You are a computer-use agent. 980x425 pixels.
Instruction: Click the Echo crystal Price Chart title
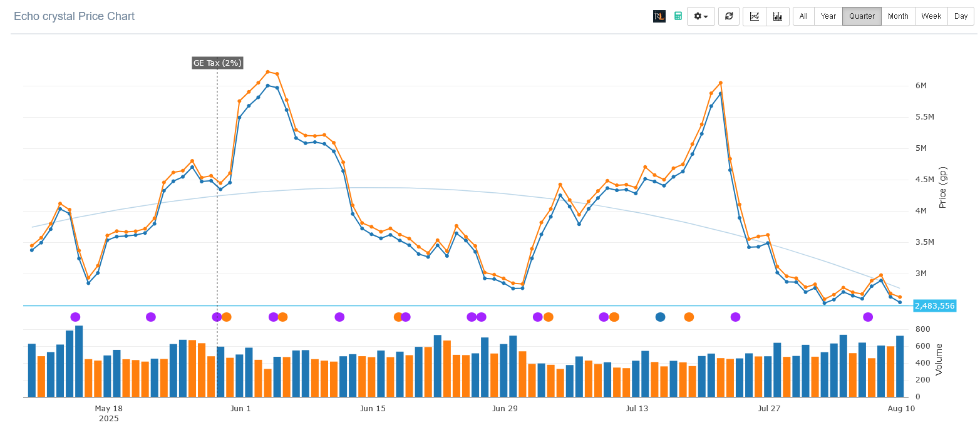[x=74, y=16]
